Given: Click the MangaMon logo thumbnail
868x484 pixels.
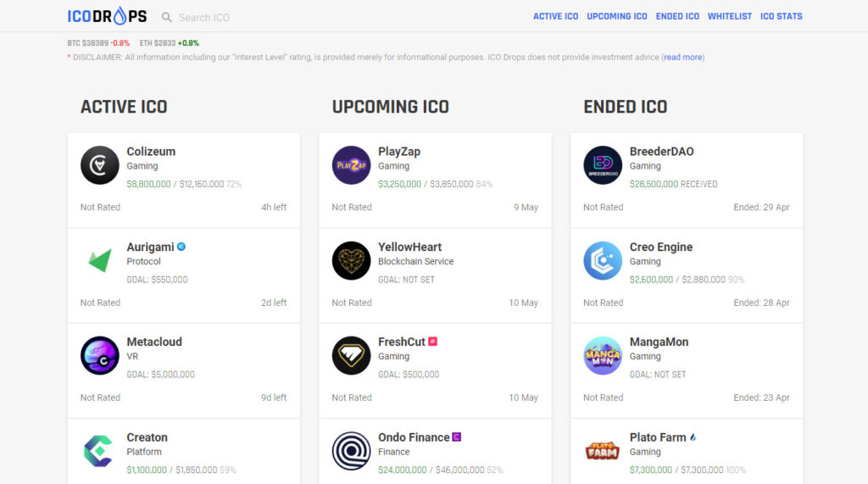Looking at the screenshot, I should tap(603, 355).
